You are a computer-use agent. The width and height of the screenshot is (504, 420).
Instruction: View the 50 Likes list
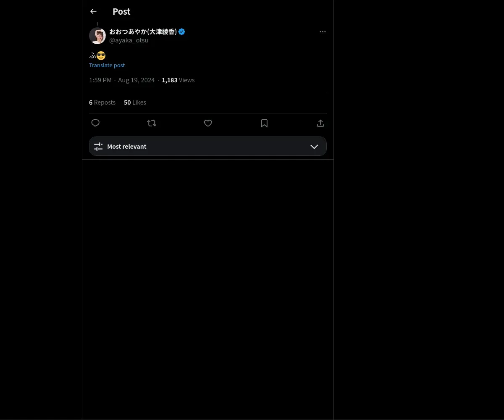point(135,102)
